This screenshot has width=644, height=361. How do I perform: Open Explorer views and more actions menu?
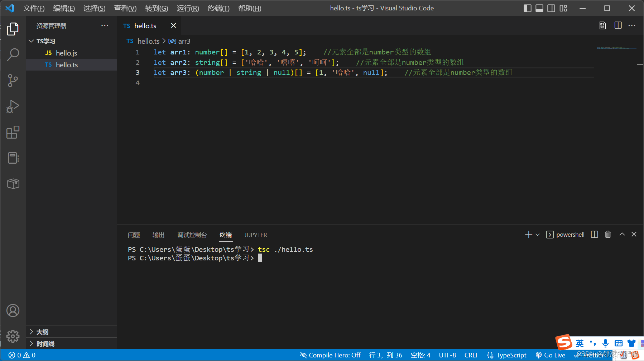point(105,25)
